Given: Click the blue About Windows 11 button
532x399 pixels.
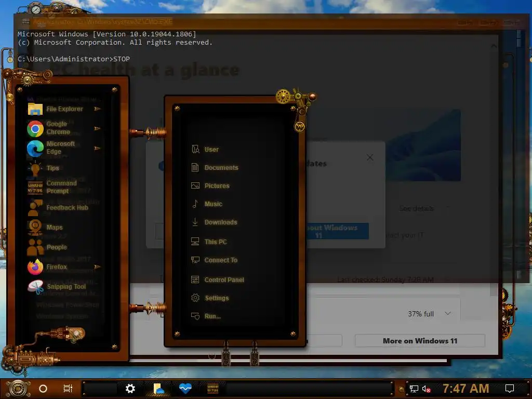Looking at the screenshot, I should tap(337, 231).
